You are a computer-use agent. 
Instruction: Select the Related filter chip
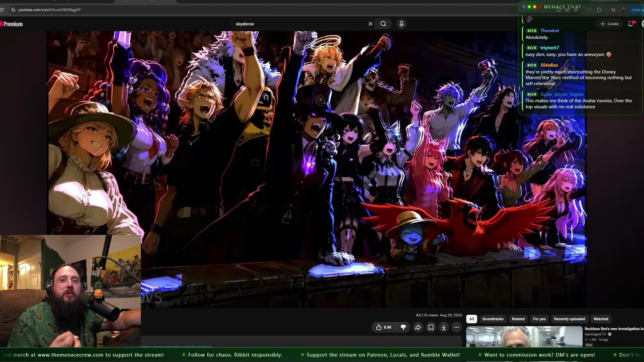tap(518, 319)
